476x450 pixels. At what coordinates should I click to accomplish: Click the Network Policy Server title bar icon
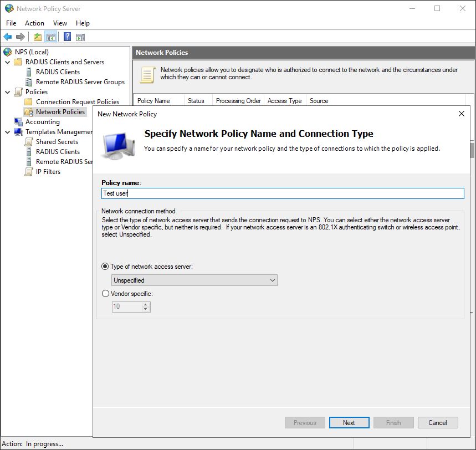9,8
